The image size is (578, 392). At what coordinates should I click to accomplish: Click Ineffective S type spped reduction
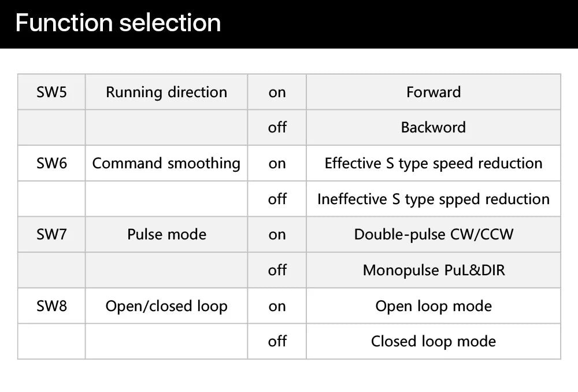tap(433, 199)
